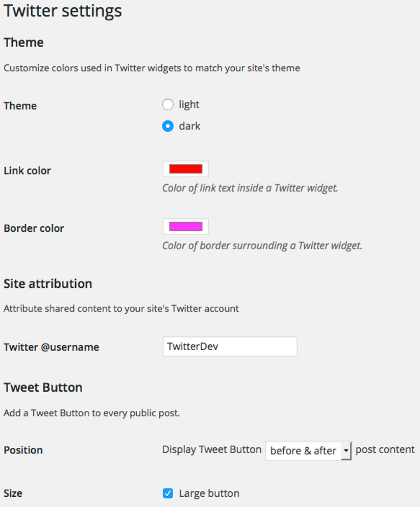Open the red Link color swatch
Image resolution: width=420 pixels, height=507 pixels.
click(x=185, y=169)
